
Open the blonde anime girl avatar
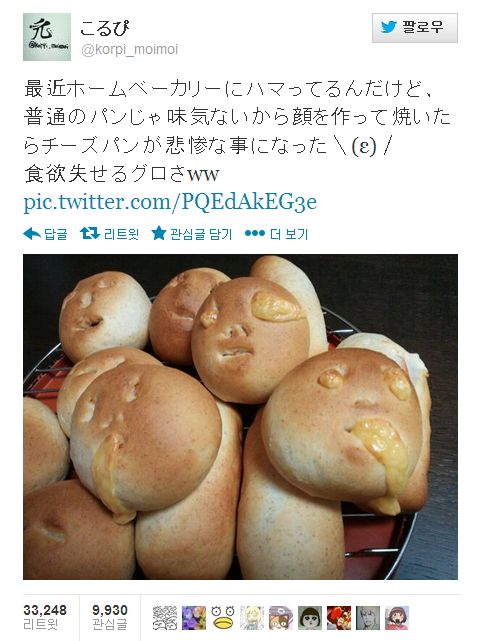(252, 618)
